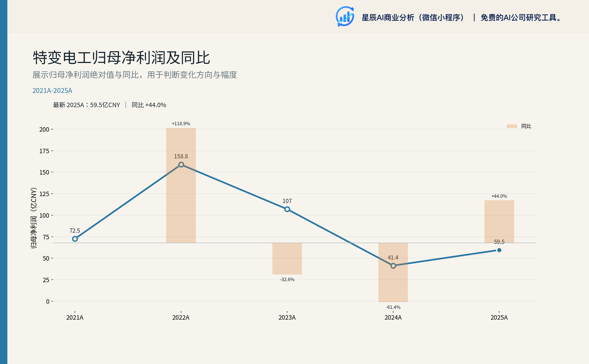This screenshot has height=364, width=589.
Task: Click the 免费的AI公司研究工具 slogan text
Action: (x=521, y=18)
